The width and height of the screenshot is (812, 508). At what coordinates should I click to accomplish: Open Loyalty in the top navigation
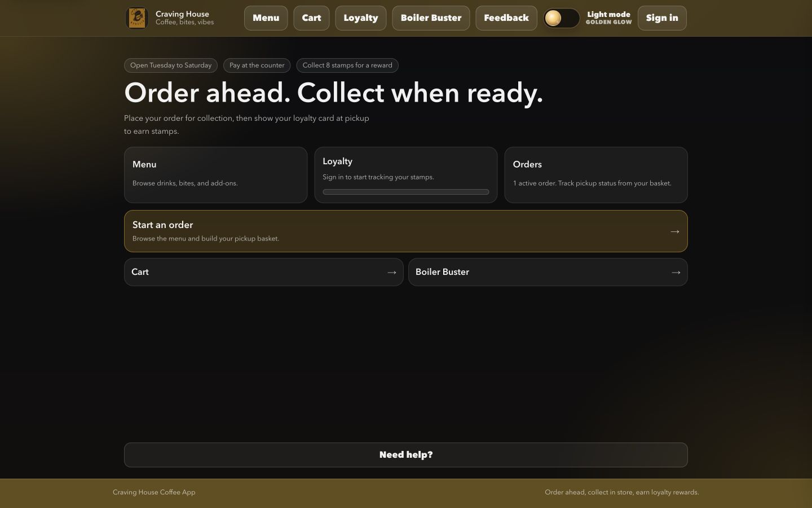point(361,18)
